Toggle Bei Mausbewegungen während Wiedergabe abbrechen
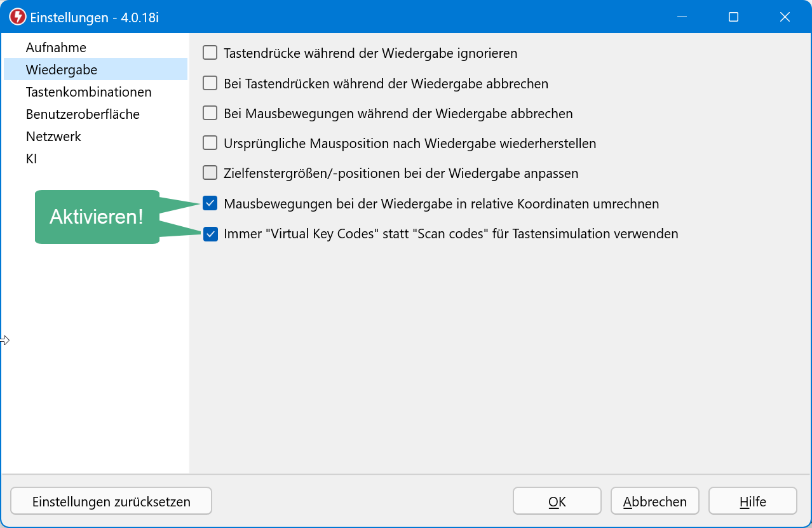This screenshot has width=812, height=528. click(210, 113)
